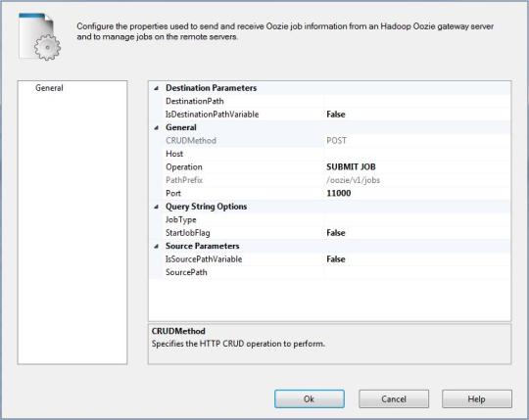This screenshot has height=420, width=529.
Task: Select the JobType property label
Action: (x=181, y=219)
